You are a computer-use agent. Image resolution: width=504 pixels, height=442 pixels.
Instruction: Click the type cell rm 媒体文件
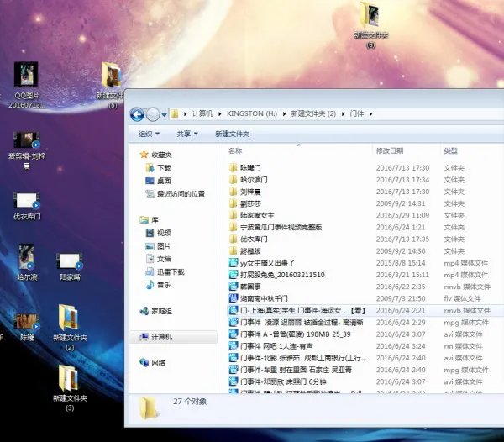(463, 346)
